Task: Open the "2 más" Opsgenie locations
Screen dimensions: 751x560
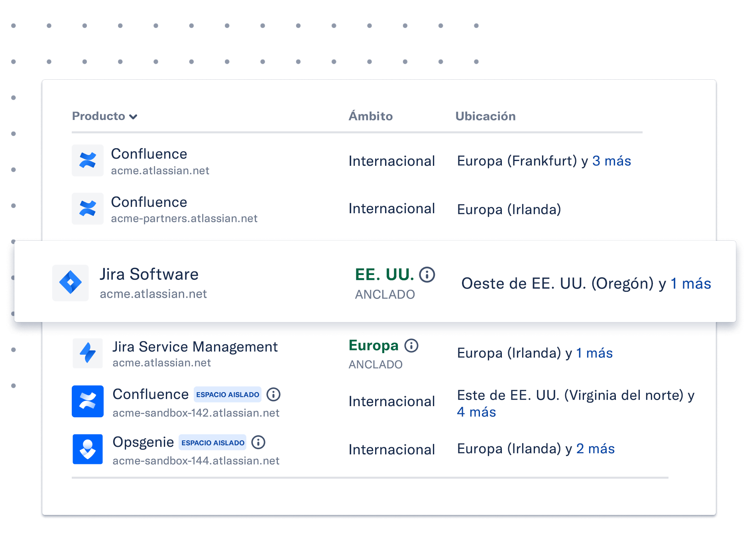Action: coord(596,449)
